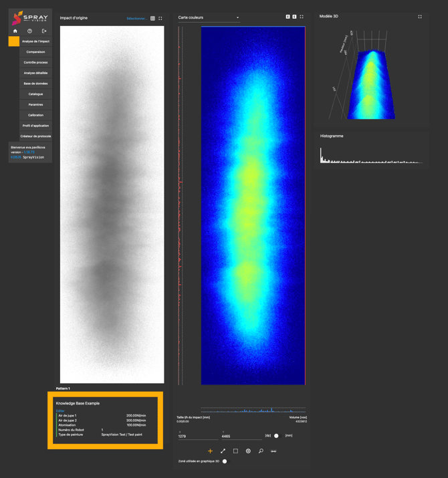Open the Calibration menu item

pos(35,115)
